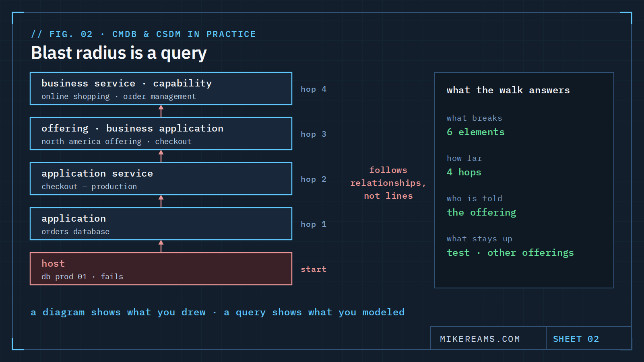Screen dimensions: 644x362
Task: Click the 'what breaks' label
Action: pos(474,118)
